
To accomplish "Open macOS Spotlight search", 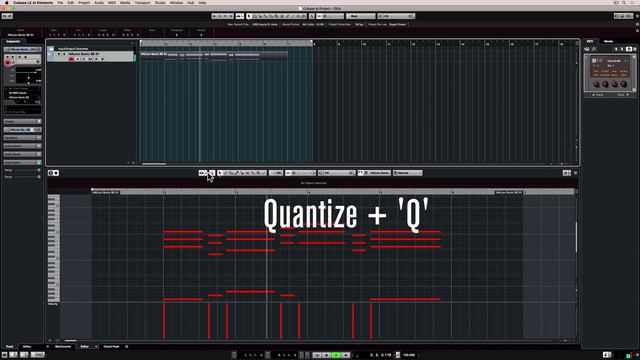I will coord(624,2).
